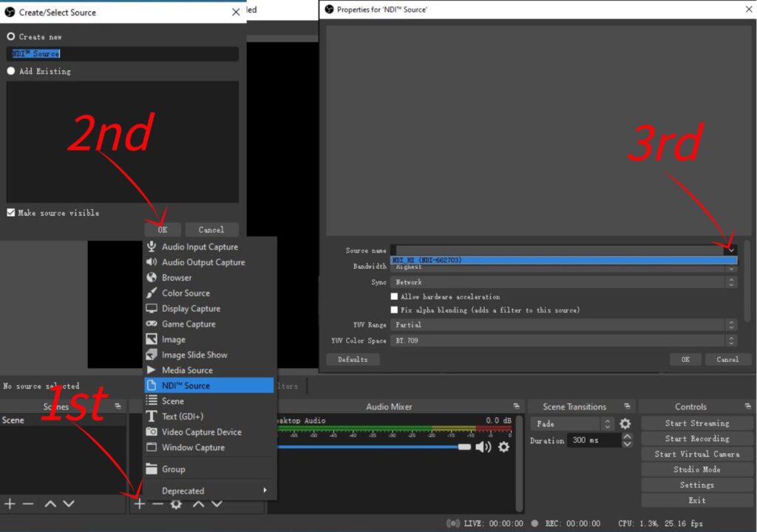Click Start Recording

[697, 439]
